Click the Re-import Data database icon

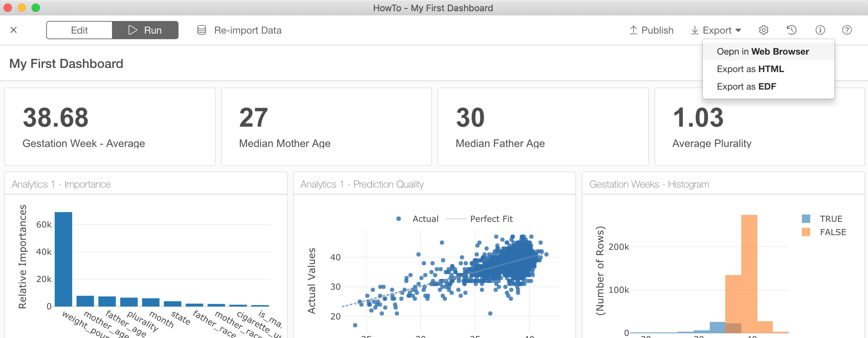click(202, 30)
